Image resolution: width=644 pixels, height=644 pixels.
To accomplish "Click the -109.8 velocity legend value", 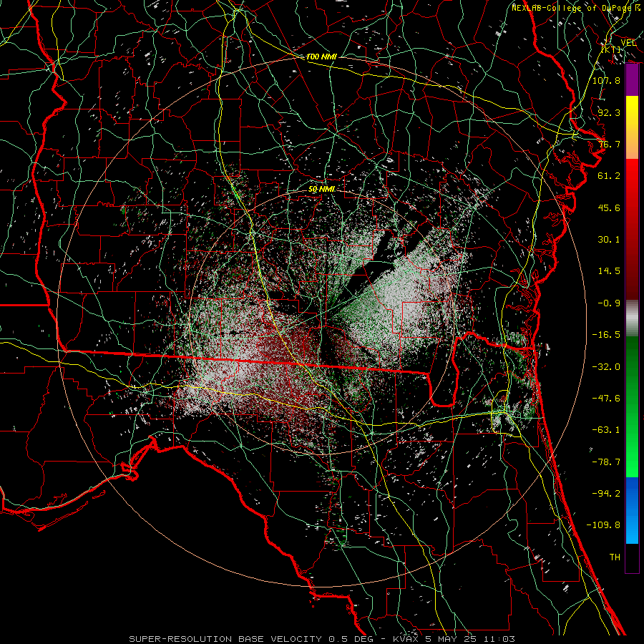I will coord(604,525).
